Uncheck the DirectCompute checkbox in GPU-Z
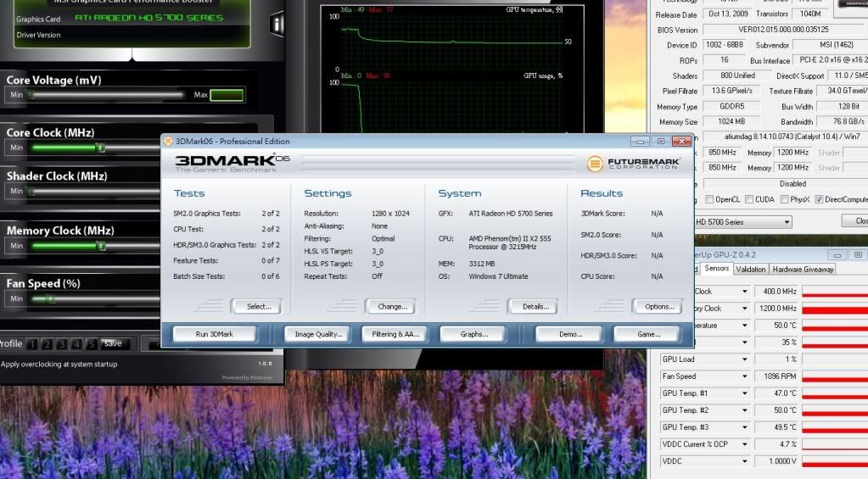The image size is (868, 479). 819,199
